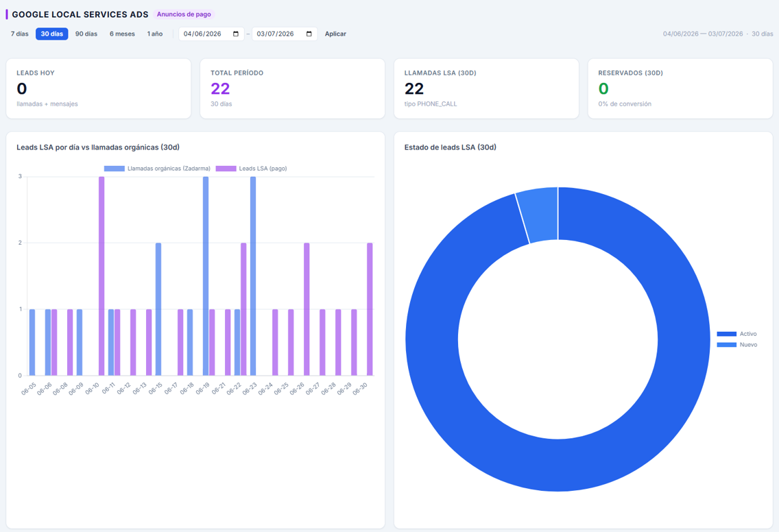Image resolution: width=779 pixels, height=532 pixels.
Task: Switch to the 90 días range
Action: (x=86, y=34)
